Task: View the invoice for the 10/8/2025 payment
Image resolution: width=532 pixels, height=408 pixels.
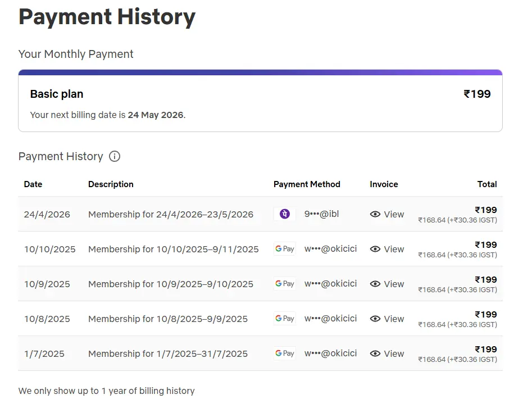Action: point(387,319)
